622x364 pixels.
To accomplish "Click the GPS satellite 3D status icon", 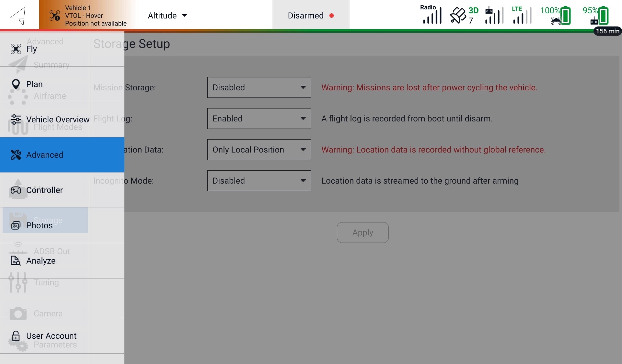I will [464, 15].
